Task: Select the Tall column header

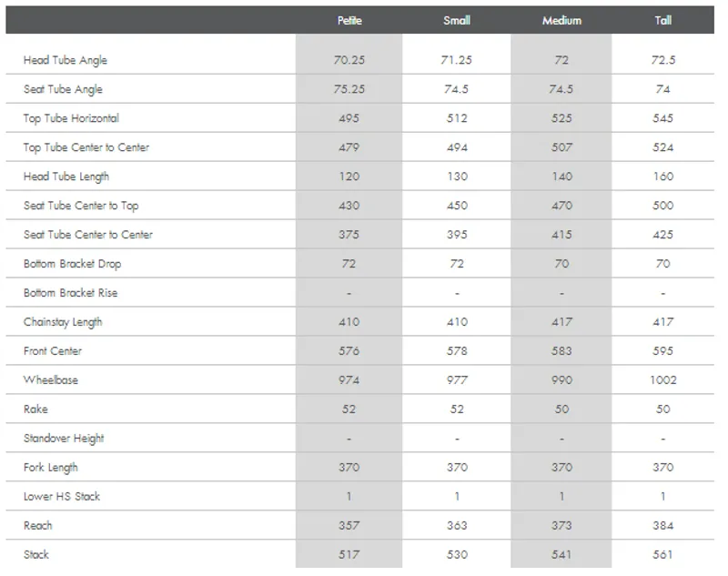Action: click(x=662, y=20)
